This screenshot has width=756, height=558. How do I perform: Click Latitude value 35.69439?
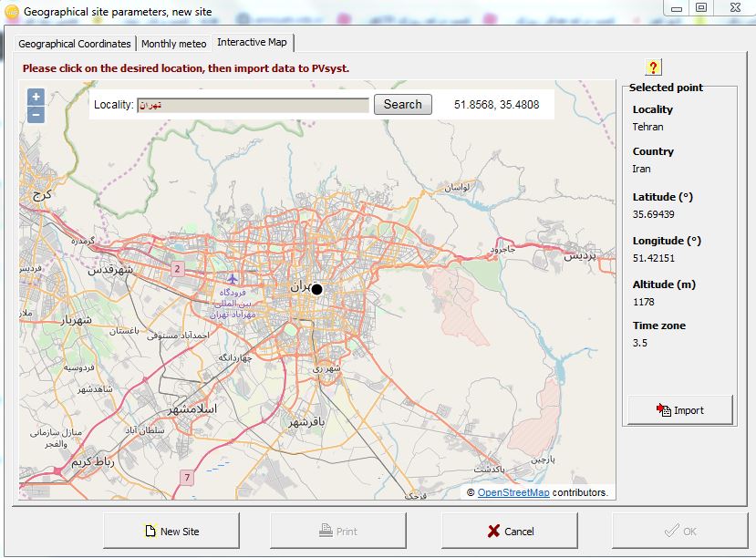[653, 214]
